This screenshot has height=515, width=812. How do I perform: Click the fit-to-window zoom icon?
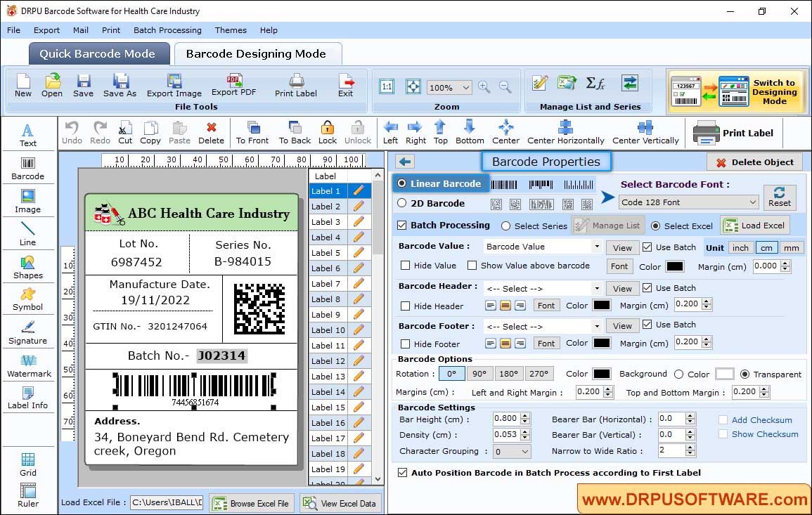pyautogui.click(x=413, y=87)
